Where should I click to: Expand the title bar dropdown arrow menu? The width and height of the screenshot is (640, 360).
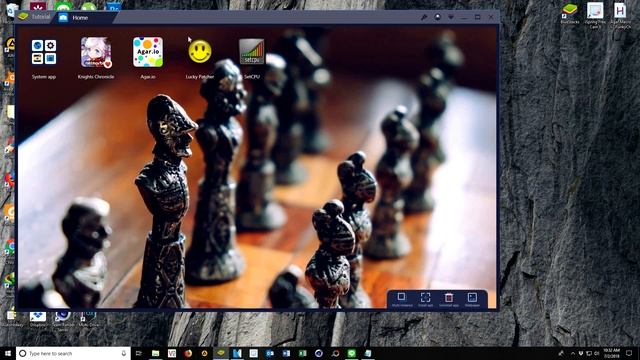(x=451, y=17)
